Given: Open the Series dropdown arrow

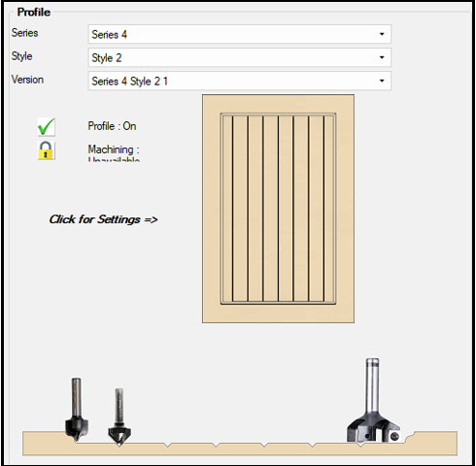Looking at the screenshot, I should pos(382,34).
